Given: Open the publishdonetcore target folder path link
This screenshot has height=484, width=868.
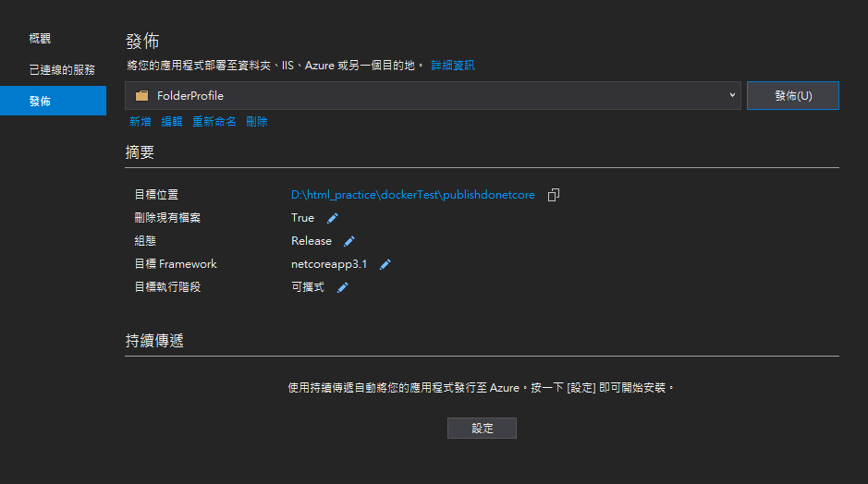Looking at the screenshot, I should pyautogui.click(x=412, y=195).
